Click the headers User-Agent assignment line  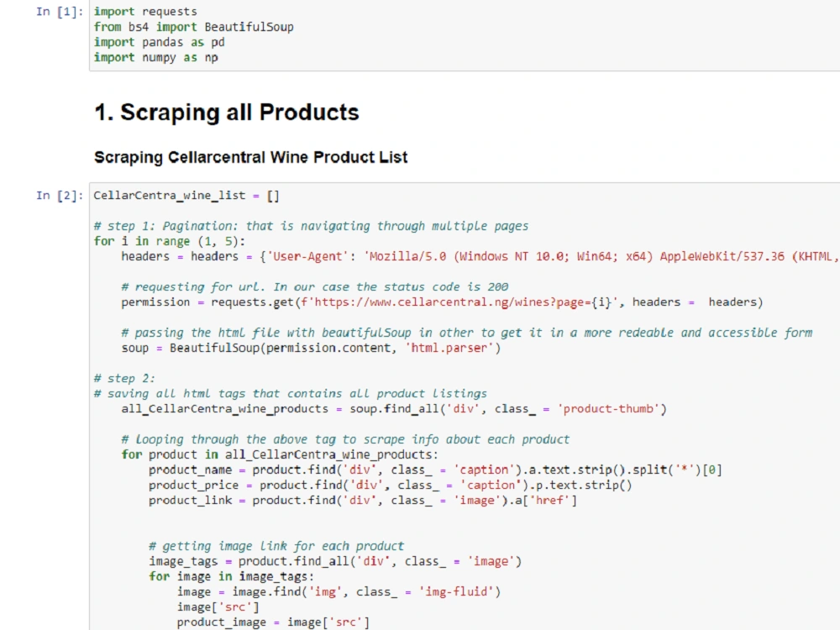coord(480,256)
